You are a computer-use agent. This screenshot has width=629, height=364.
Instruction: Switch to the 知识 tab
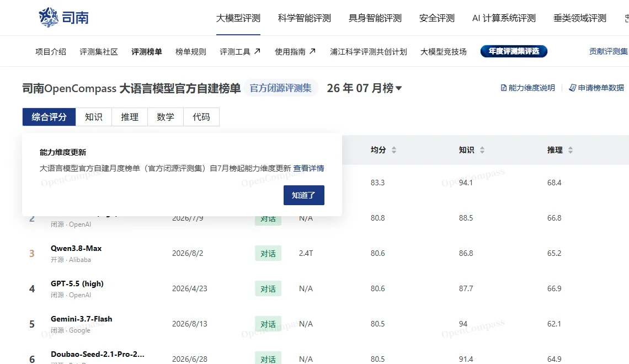point(93,117)
